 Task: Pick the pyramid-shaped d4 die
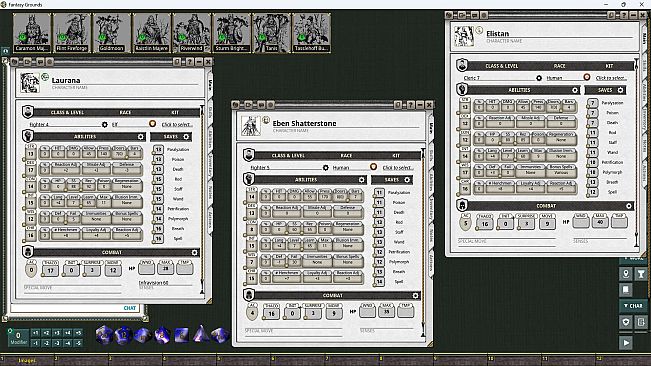coord(201,334)
